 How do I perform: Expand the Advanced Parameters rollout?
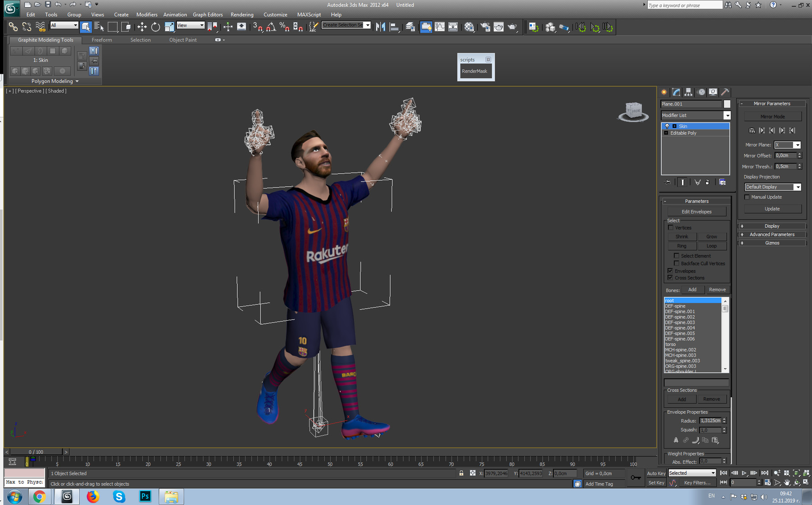[x=772, y=234]
